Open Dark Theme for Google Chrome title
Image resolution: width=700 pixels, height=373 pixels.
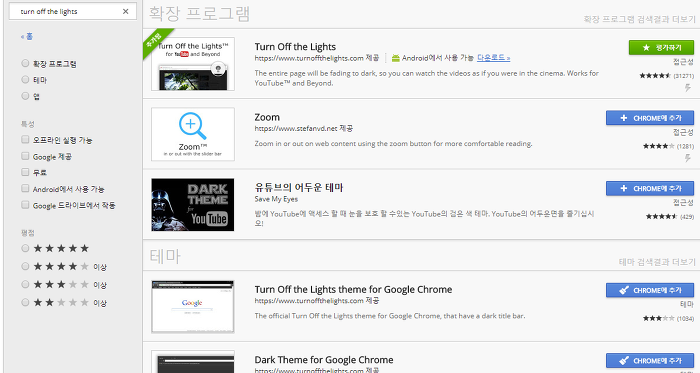click(x=324, y=360)
